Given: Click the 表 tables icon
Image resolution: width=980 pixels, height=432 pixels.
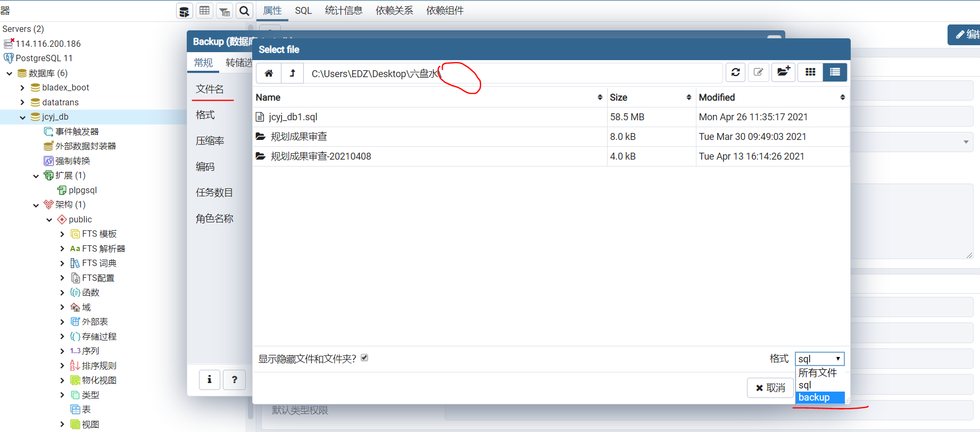Looking at the screenshot, I should [75, 410].
